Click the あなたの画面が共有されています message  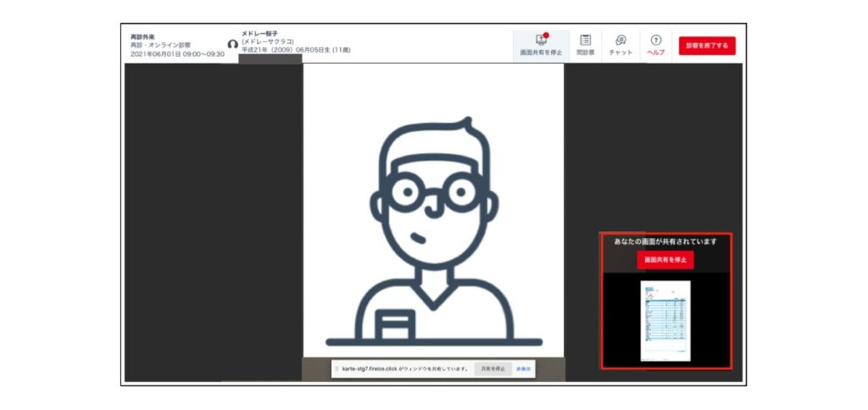tap(665, 241)
